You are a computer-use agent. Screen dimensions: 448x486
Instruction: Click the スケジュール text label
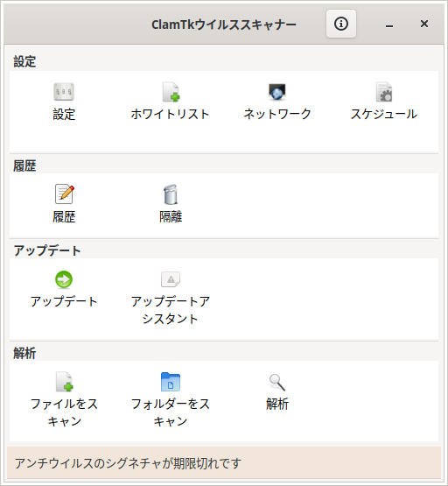tap(384, 114)
